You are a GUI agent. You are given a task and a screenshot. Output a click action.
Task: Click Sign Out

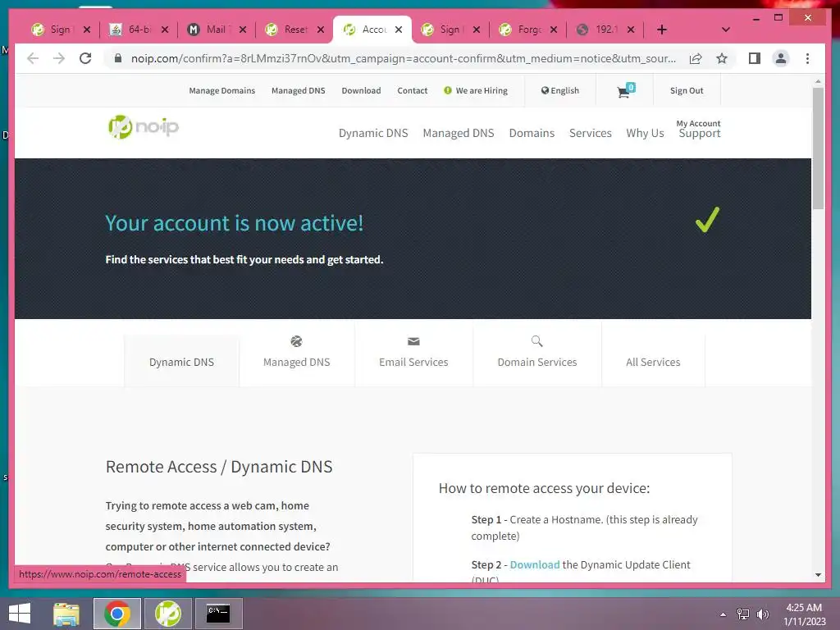click(x=687, y=90)
